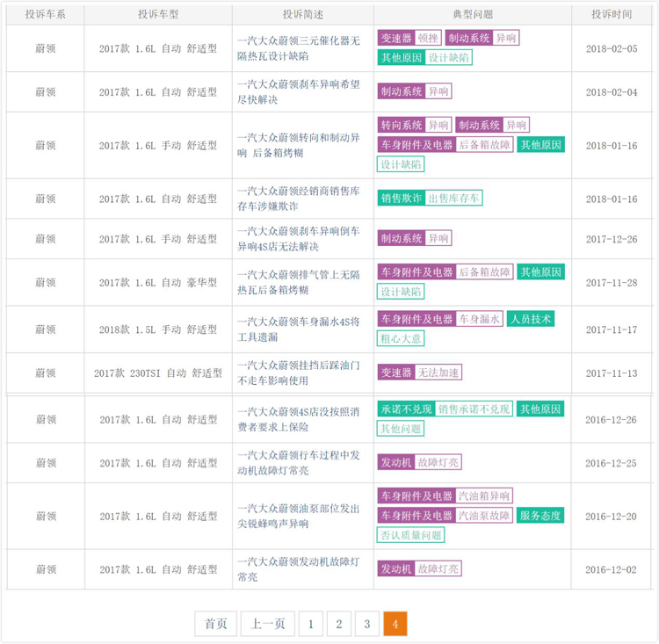
Task: Go to 上一页 previous page
Action: pyautogui.click(x=268, y=624)
